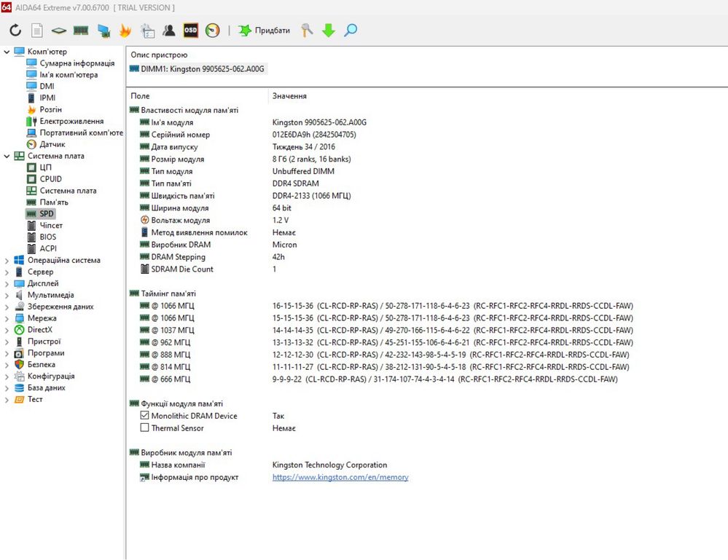
Task: Click the user silhouette toolbar icon
Action: (169, 31)
